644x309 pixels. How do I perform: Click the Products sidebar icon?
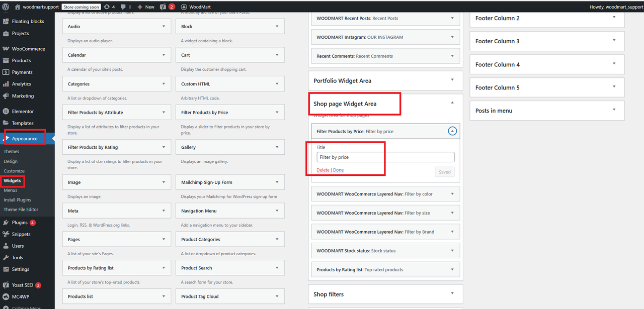pos(6,60)
